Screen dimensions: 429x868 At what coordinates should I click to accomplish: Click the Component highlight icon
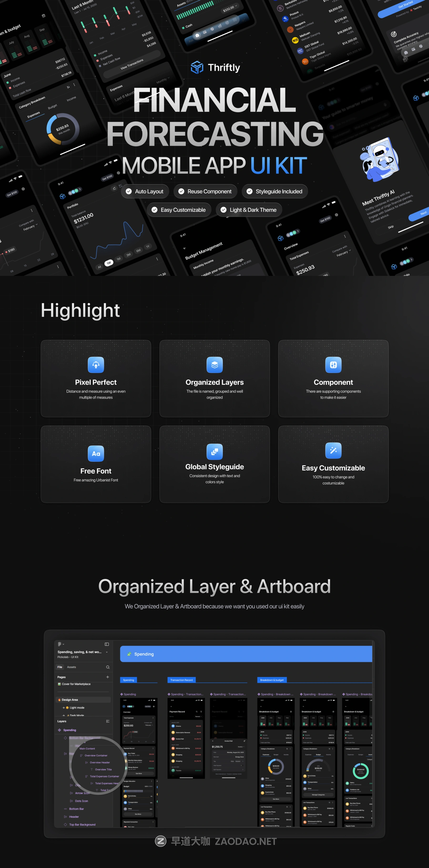pyautogui.click(x=333, y=364)
